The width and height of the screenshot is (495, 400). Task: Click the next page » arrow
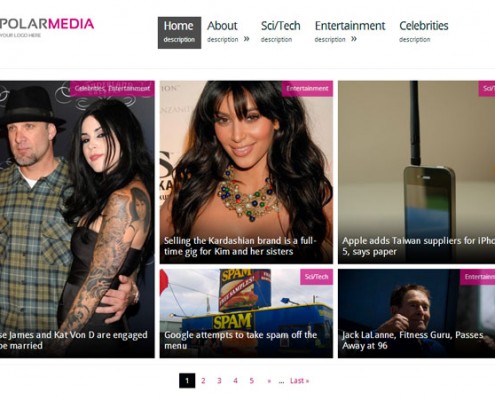coord(269,381)
